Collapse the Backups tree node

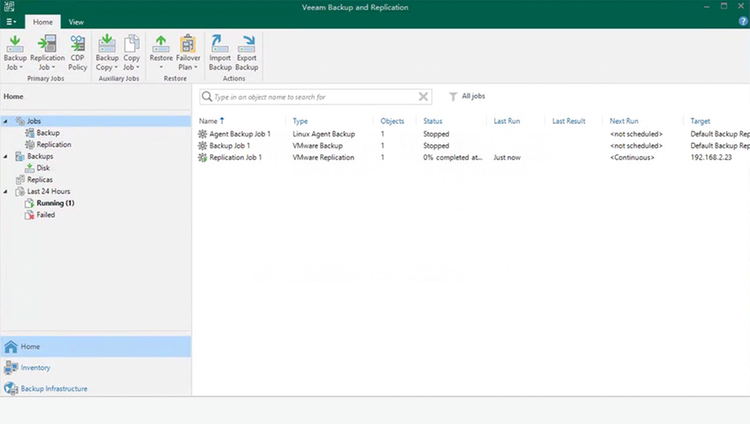coord(6,156)
